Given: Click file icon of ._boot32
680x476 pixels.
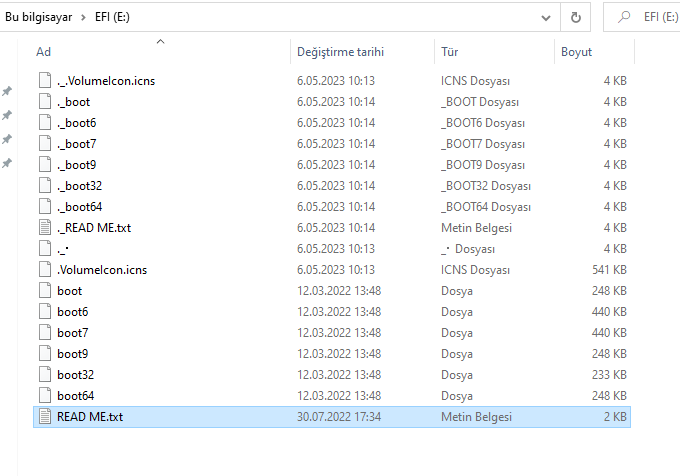Looking at the screenshot, I should [x=45, y=186].
